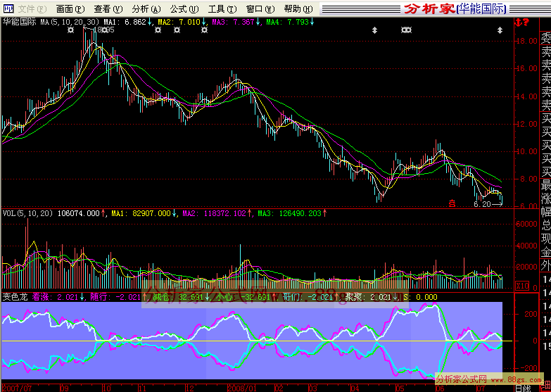Toggle the X10 volume scale box

[522, 286]
